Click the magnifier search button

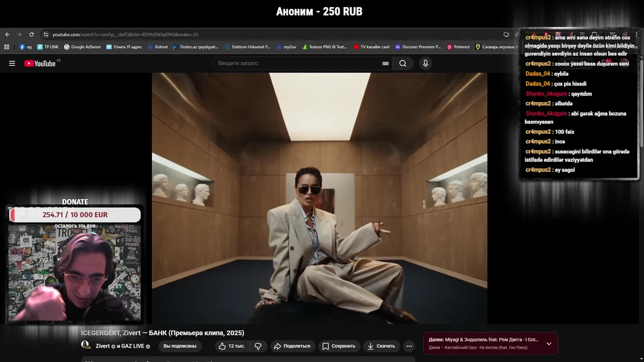(x=403, y=63)
